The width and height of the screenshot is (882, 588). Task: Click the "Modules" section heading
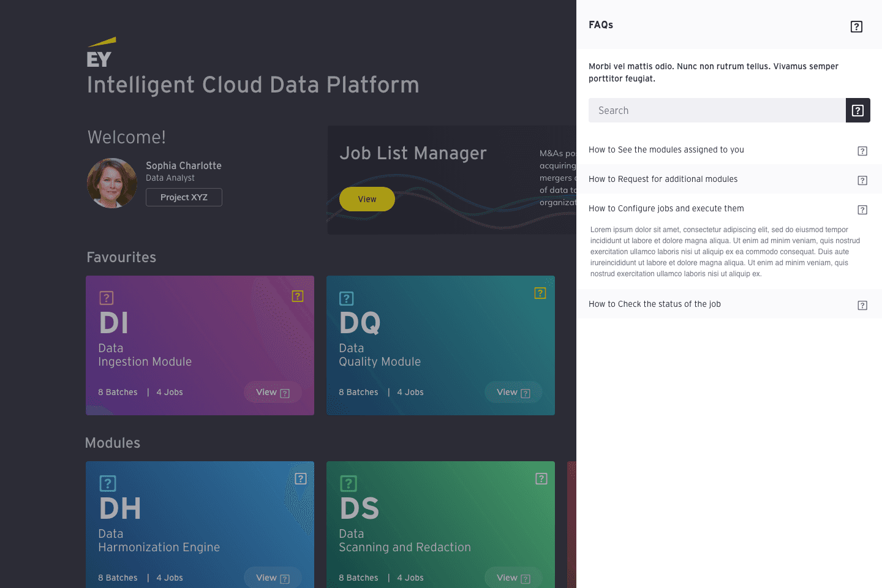click(113, 443)
